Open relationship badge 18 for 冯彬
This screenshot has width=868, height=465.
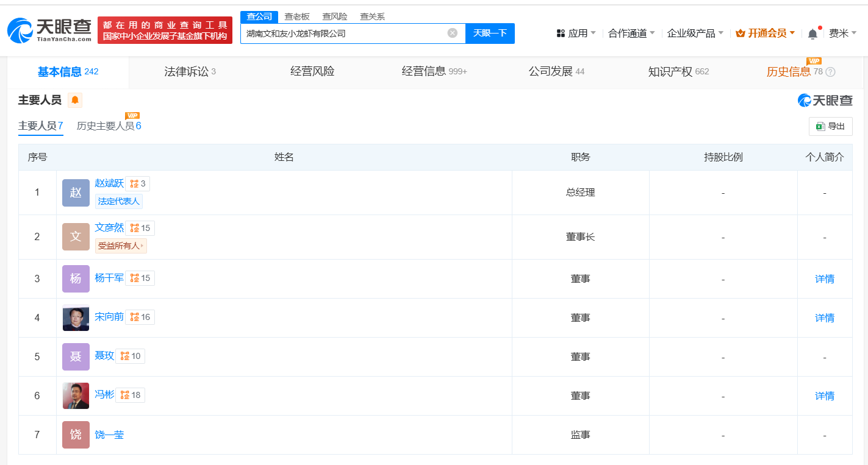coord(131,395)
